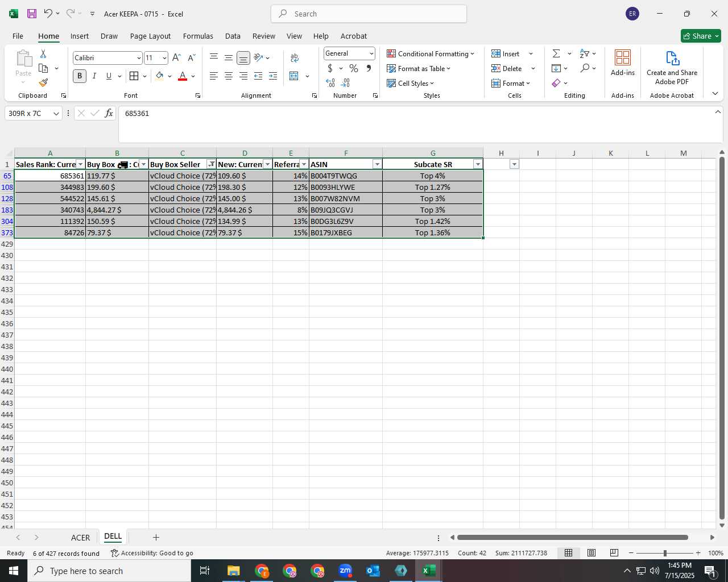Screen dimensions: 728x582
Task: Open the File menu
Action: tap(18, 36)
